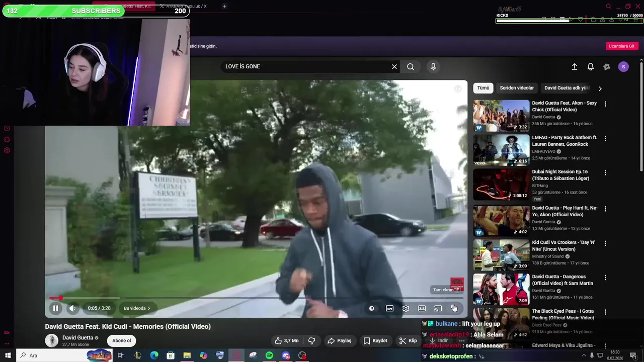
Task: Click the 'Paylaş' share button
Action: pos(340,341)
